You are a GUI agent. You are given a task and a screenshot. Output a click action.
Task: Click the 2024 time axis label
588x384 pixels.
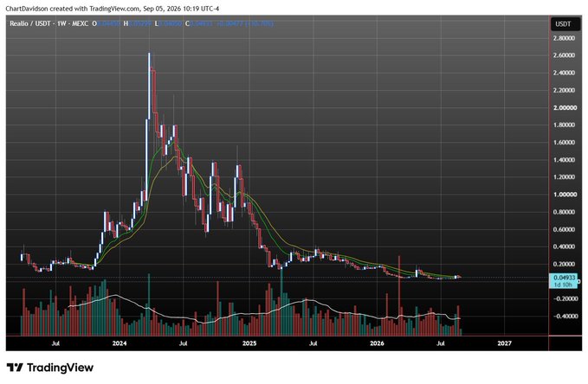[120, 343]
